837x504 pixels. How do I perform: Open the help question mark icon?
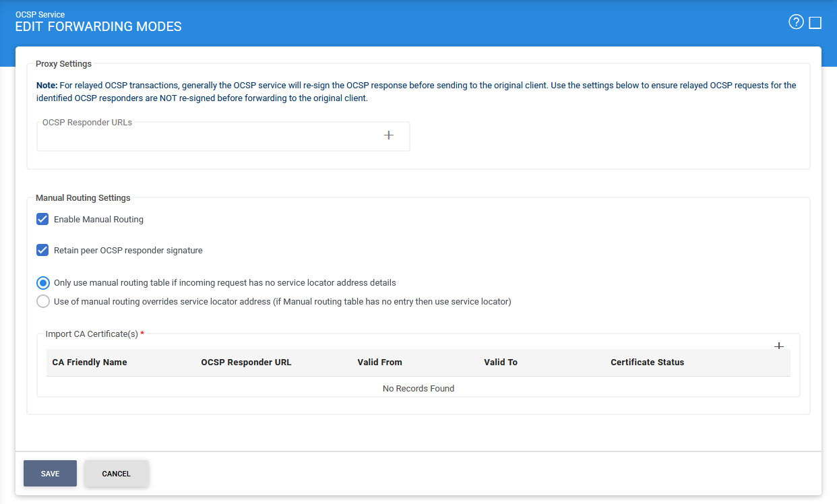(796, 22)
